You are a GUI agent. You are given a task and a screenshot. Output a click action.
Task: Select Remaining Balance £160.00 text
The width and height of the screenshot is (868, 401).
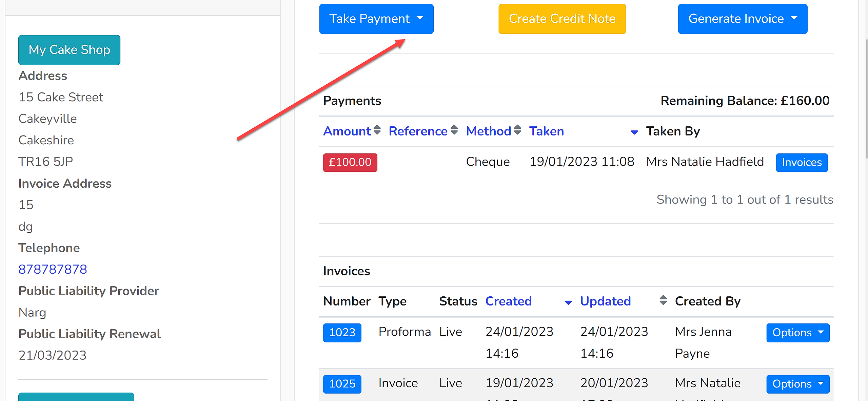click(745, 101)
